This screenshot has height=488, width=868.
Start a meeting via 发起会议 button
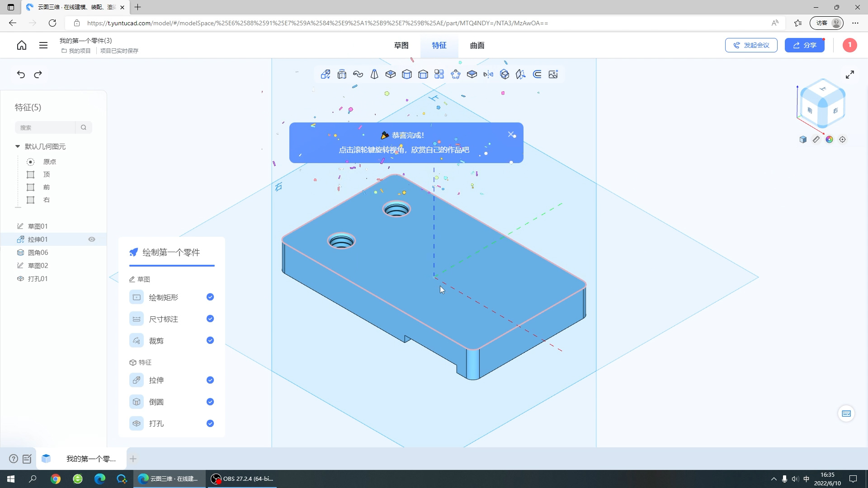750,45
